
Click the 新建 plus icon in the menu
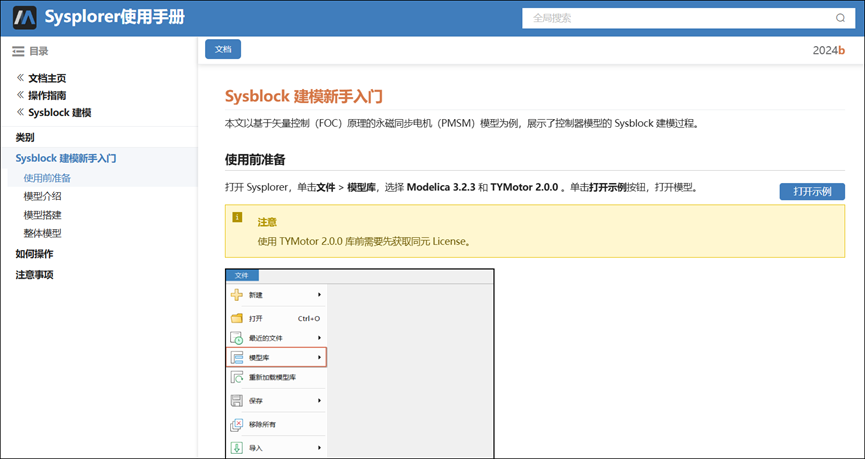237,295
